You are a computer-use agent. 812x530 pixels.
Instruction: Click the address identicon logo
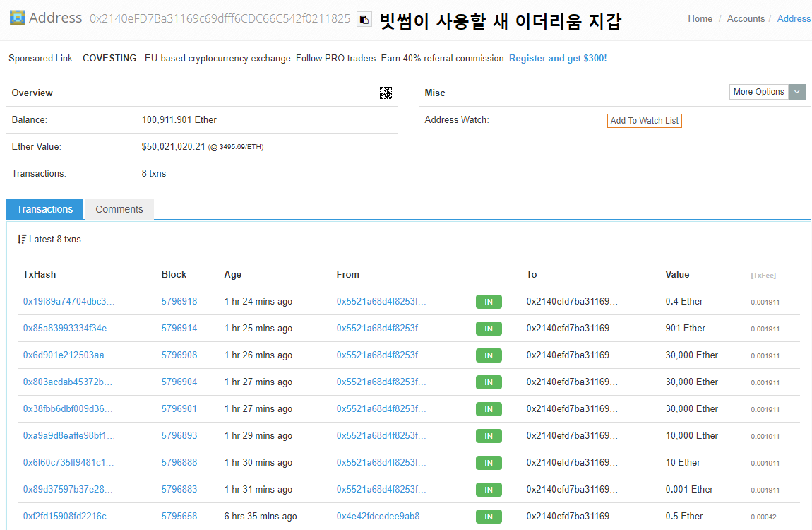(18, 18)
